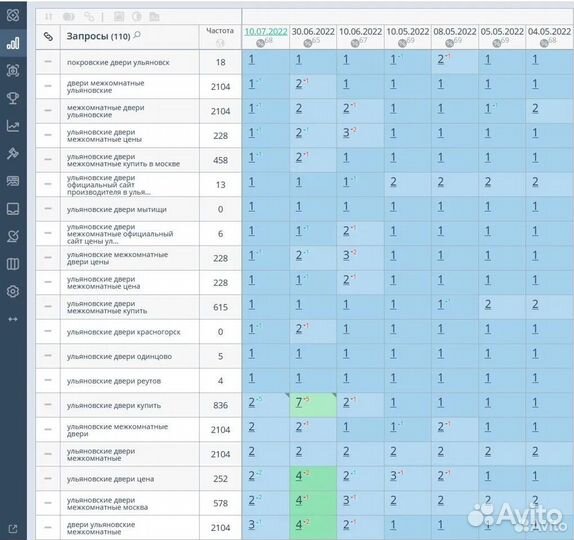Click the greyed folders toolbar icon
The width and height of the screenshot is (574, 540).
[154, 16]
